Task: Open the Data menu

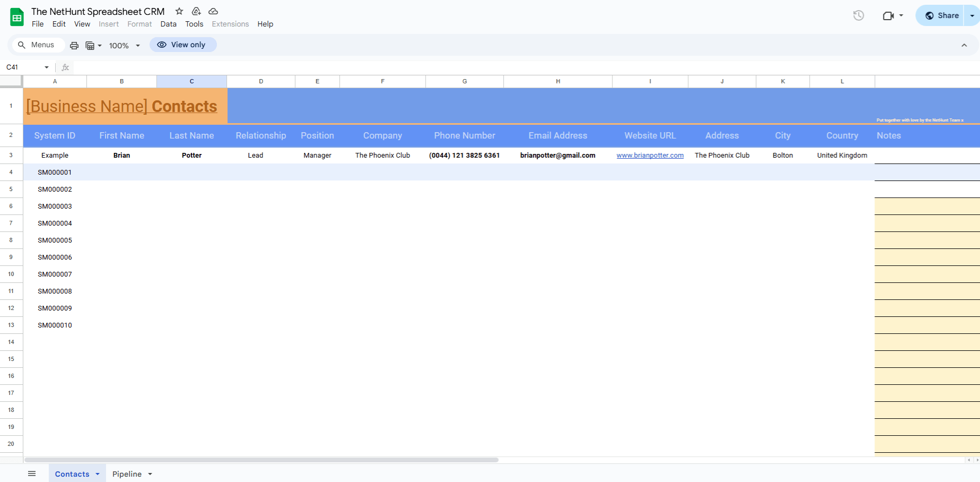Action: pyautogui.click(x=168, y=24)
